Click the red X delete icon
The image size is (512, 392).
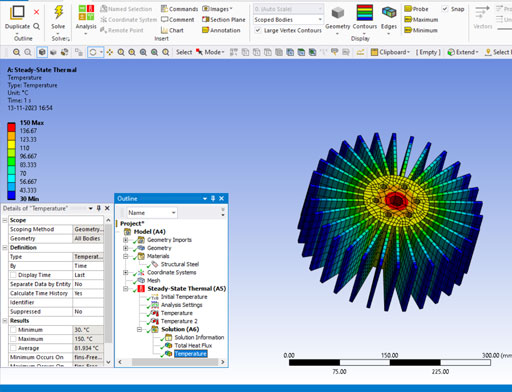point(36,12)
